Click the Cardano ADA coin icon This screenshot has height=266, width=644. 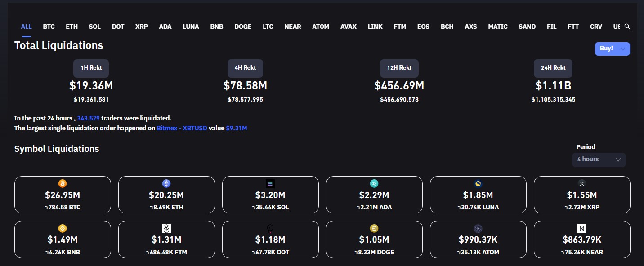(374, 183)
